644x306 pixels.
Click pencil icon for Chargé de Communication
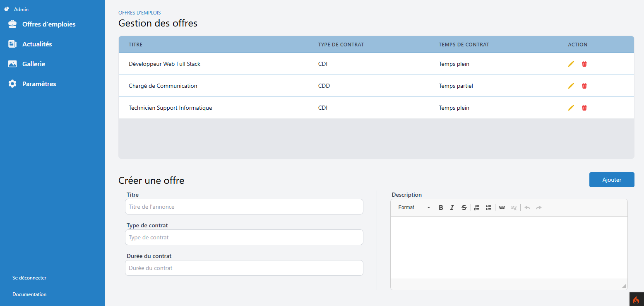(x=571, y=86)
